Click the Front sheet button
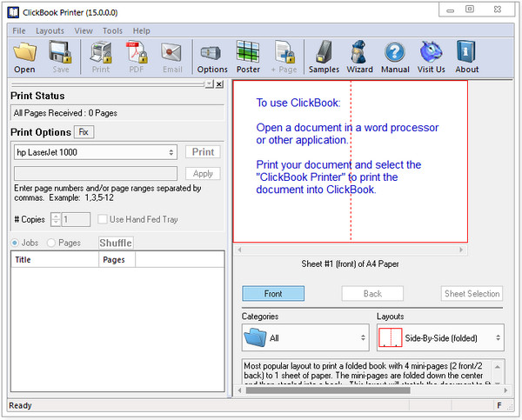This screenshot has width=522, height=420. 272,294
